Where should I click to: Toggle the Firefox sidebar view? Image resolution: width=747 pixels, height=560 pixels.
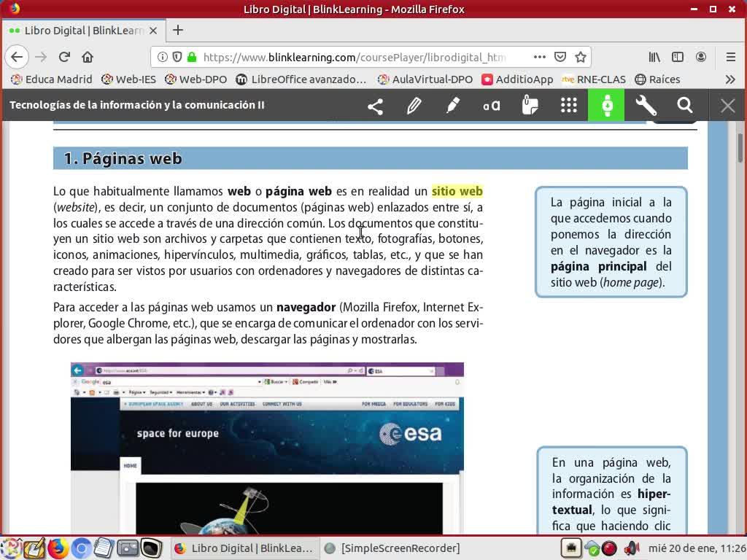[678, 57]
